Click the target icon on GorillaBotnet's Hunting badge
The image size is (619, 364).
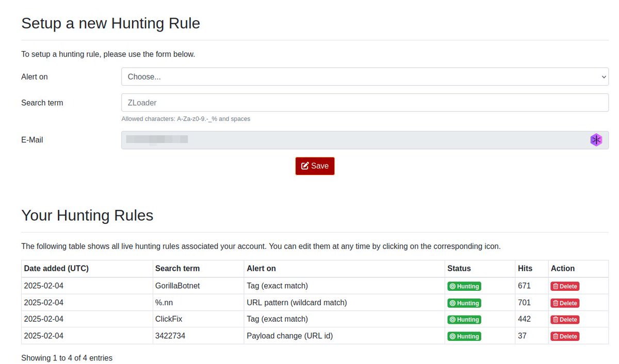pyautogui.click(x=453, y=286)
